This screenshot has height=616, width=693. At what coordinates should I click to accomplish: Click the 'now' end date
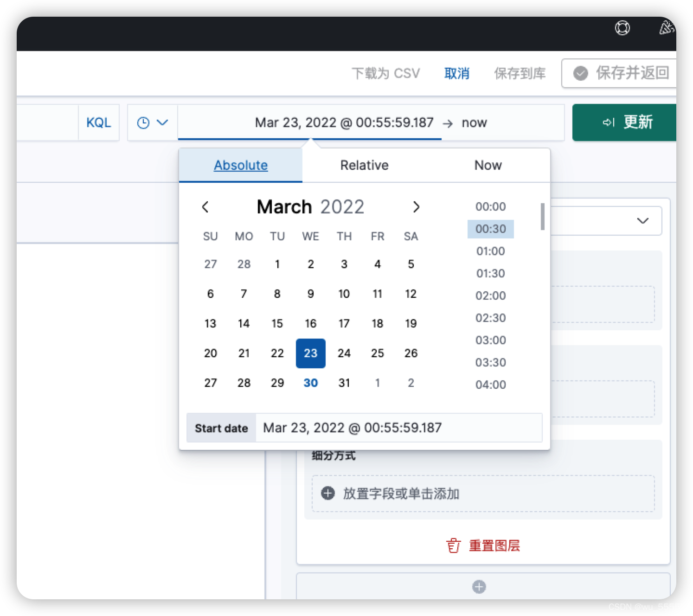pyautogui.click(x=474, y=122)
